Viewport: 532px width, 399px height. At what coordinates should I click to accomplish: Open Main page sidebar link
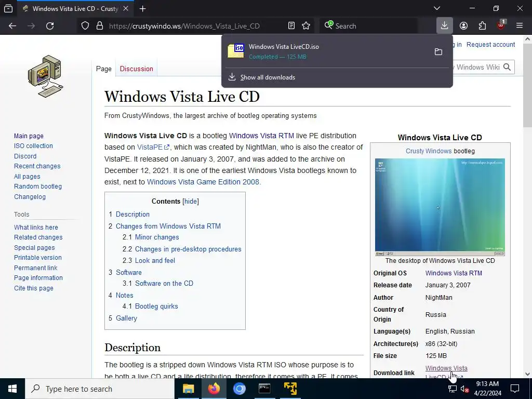click(x=29, y=136)
